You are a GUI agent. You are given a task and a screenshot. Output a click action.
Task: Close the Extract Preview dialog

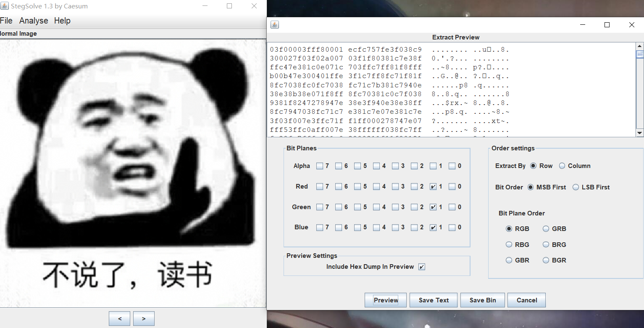click(x=631, y=25)
